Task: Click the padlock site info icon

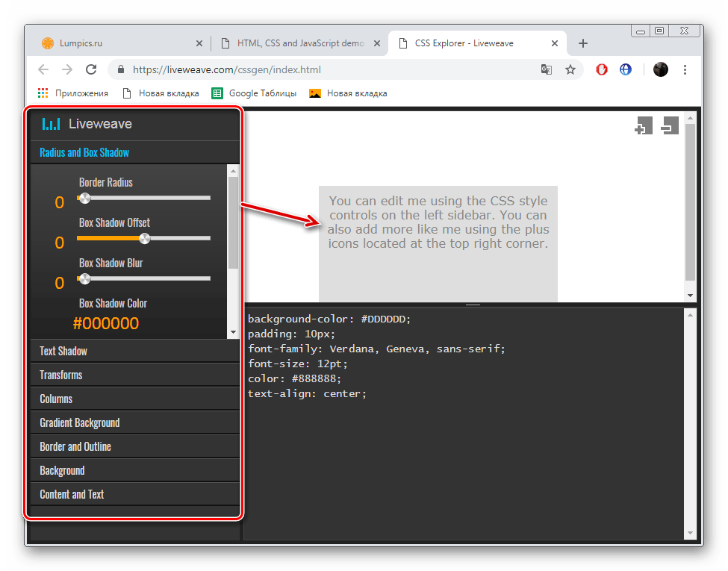Action: coord(121,69)
